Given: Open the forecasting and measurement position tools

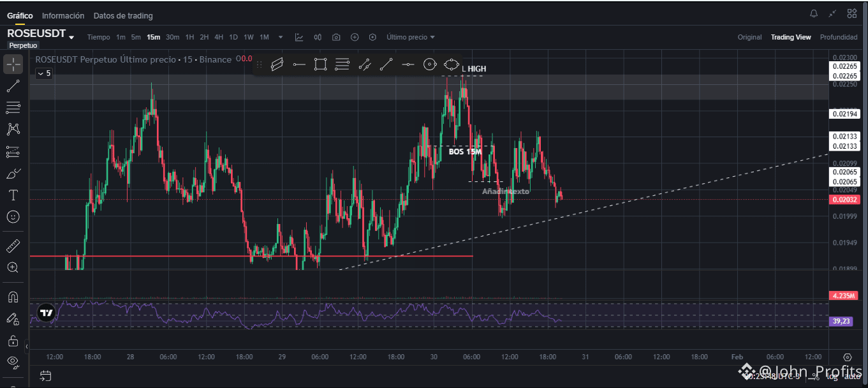Looking at the screenshot, I should pos(13,151).
